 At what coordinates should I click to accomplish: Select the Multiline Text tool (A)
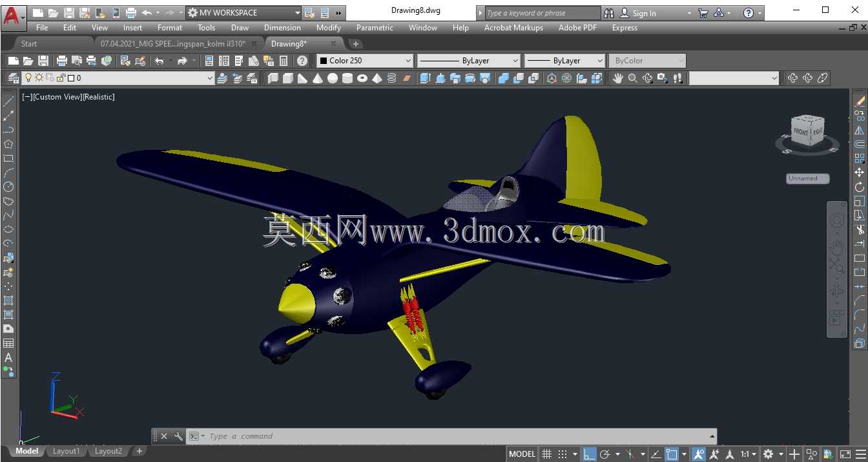(8, 357)
